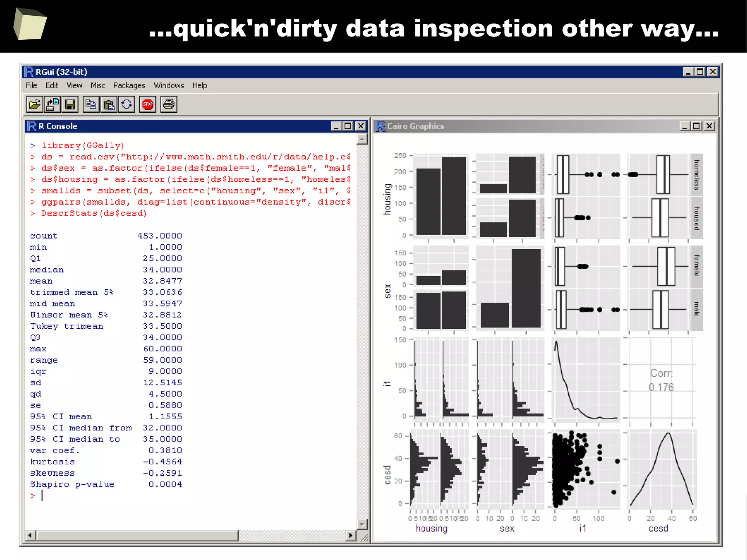The image size is (747, 560).
Task: Click the cesd density curve panel
Action: 661,469
